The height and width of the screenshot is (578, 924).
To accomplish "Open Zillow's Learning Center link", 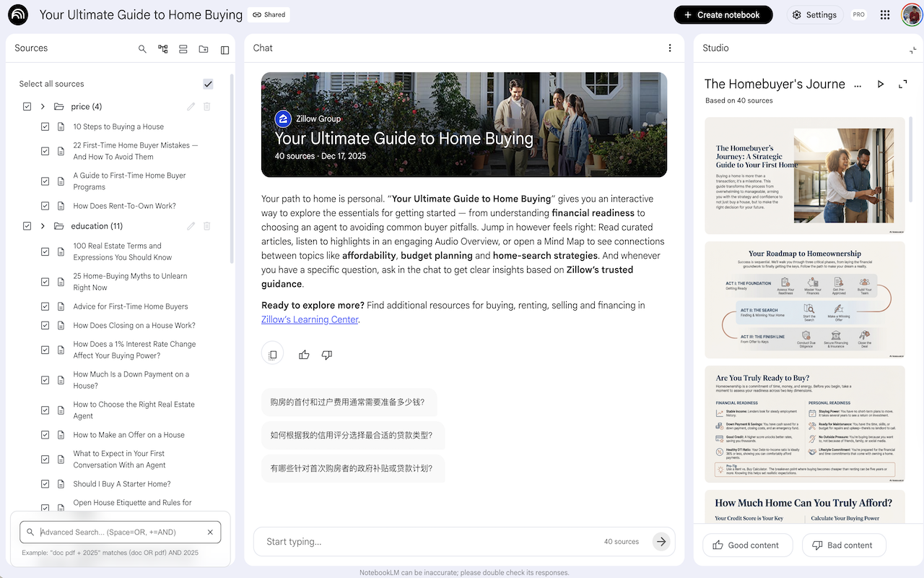I will 310,319.
